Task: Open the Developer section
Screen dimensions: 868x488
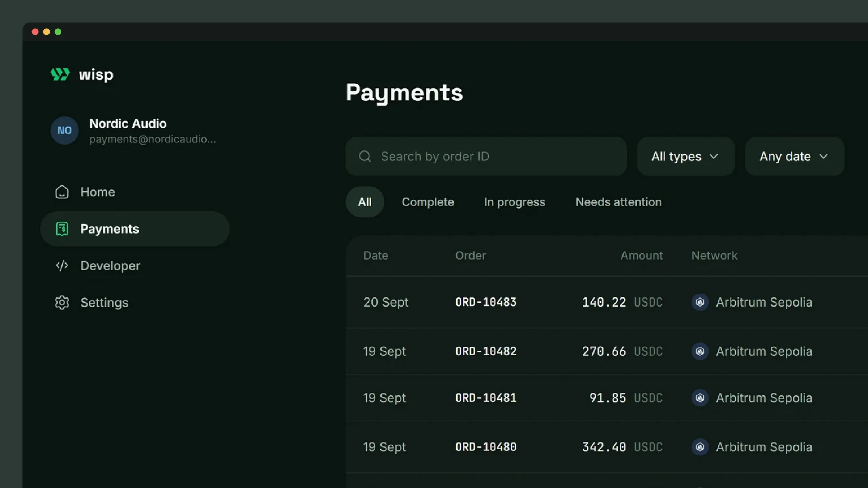Action: (135, 266)
